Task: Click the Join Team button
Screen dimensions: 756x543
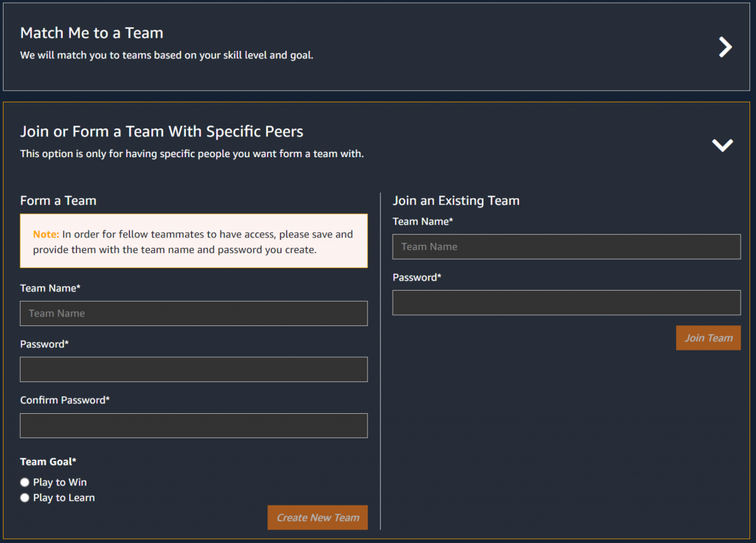Action: [708, 338]
